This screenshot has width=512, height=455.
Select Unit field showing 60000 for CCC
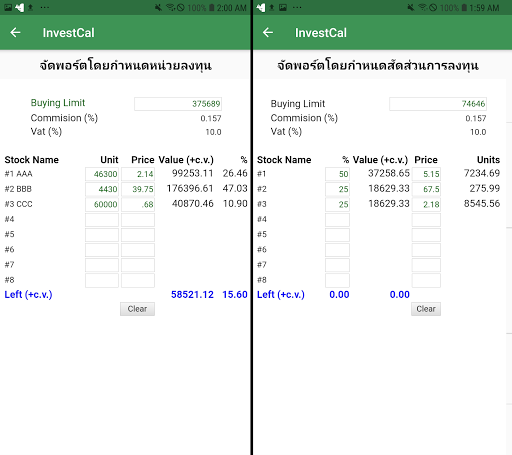[x=102, y=204]
